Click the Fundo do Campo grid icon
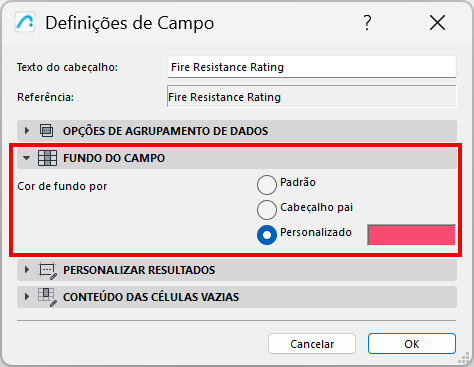The image size is (474, 367). (47, 158)
